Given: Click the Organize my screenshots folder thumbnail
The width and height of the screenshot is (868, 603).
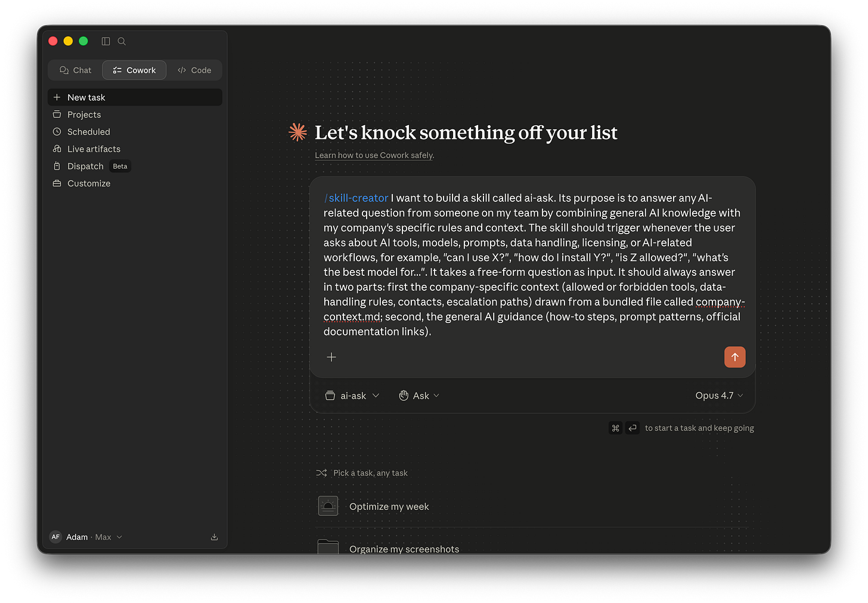Looking at the screenshot, I should (x=328, y=546).
